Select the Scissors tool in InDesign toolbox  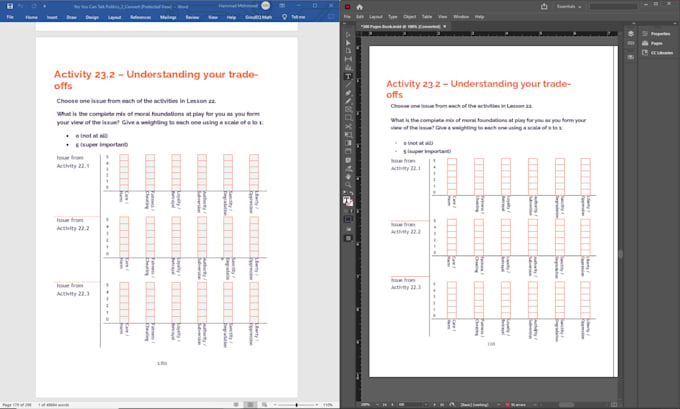(348, 126)
